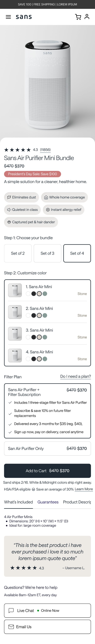Open the What's Included tab
Viewport: 95px width, 644px height.
coord(18,502)
